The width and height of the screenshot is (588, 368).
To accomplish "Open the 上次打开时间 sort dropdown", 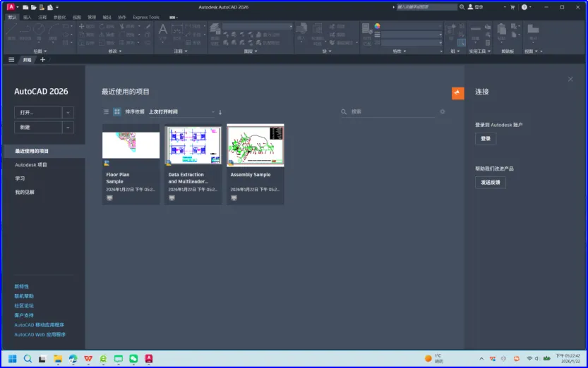I will click(x=182, y=112).
